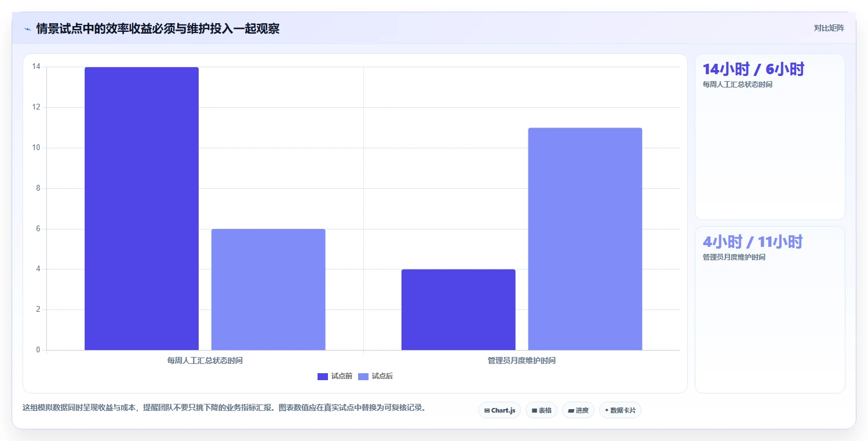Viewport: 868px width, 441px height.
Task: Click the 4小时 / 11小时 card value
Action: click(x=753, y=242)
